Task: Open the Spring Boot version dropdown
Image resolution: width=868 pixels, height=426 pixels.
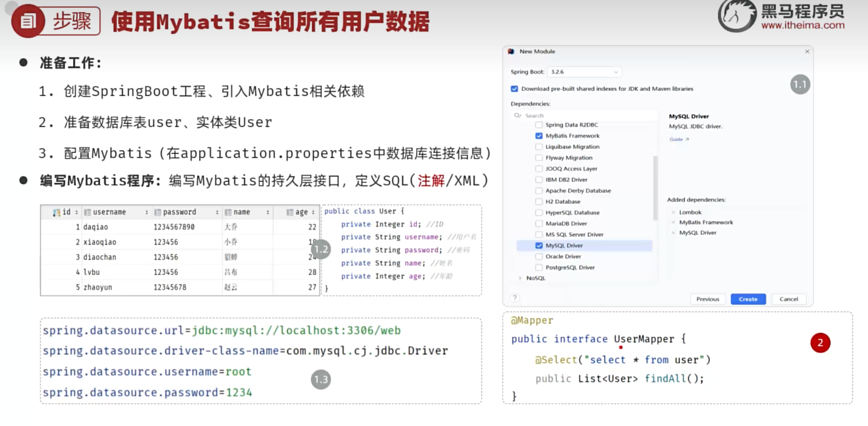Action: (x=585, y=72)
